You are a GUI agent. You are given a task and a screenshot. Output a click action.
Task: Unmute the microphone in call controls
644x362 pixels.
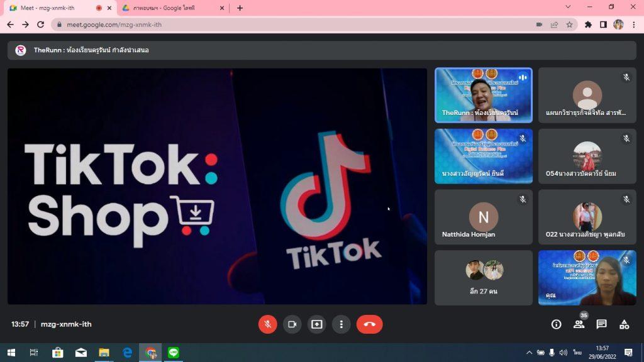coord(267,324)
